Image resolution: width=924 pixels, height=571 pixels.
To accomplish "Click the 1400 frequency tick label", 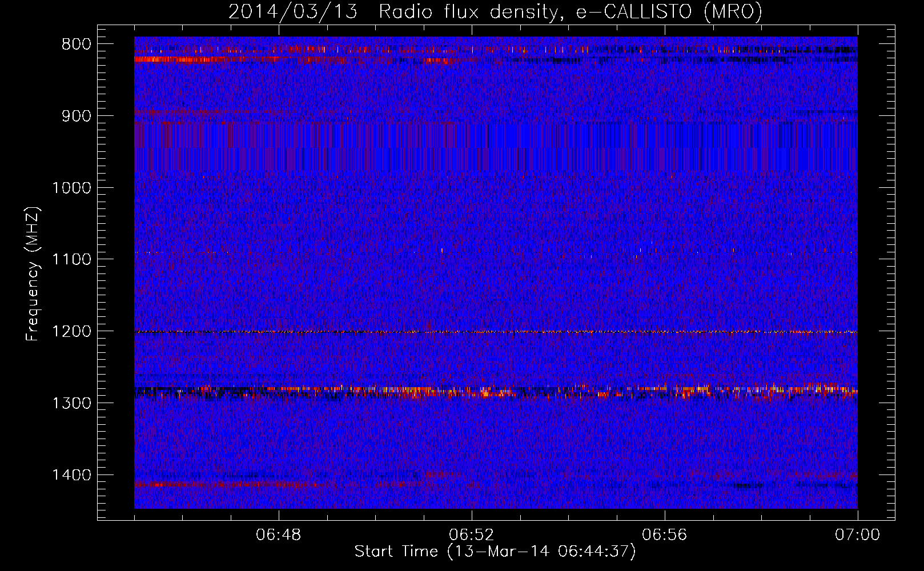I will [71, 475].
